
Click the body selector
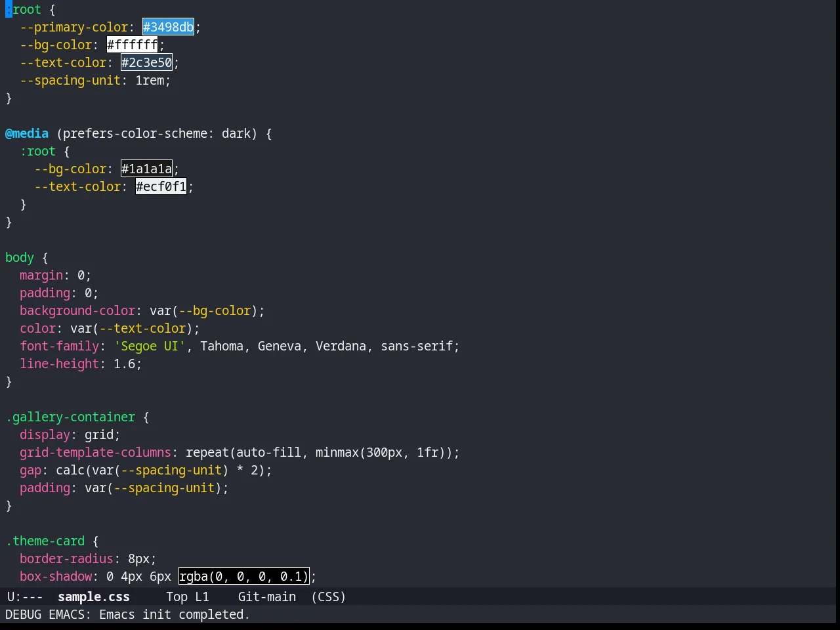coord(20,257)
